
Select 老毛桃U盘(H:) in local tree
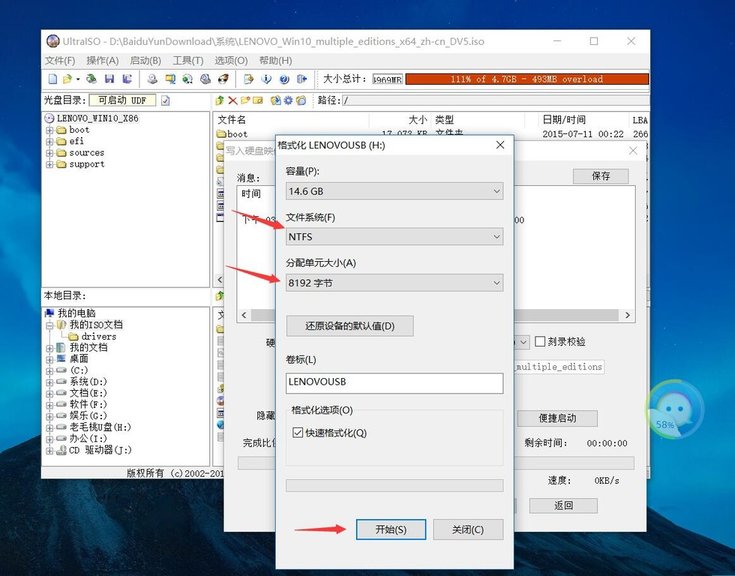click(100, 427)
